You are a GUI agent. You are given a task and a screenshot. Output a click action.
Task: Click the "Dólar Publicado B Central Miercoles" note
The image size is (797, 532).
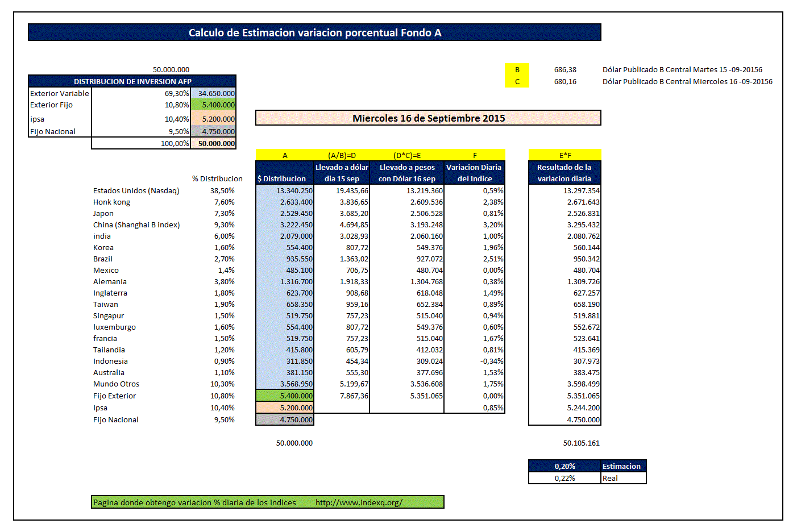pos(687,82)
